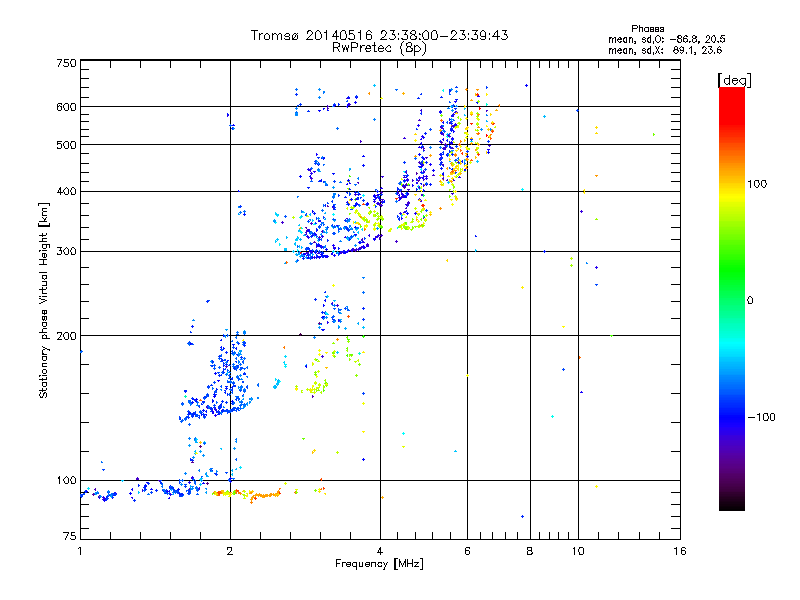This screenshot has width=800, height=600.
Task: Click the '4' x-axis tick label
Action: [x=380, y=551]
